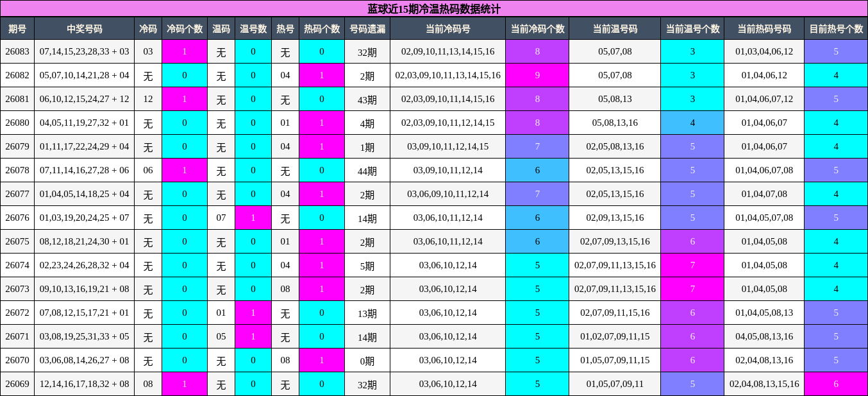
Task: Click cold numbers 02,09,10,11,13,14,15,16
Action: (447, 51)
